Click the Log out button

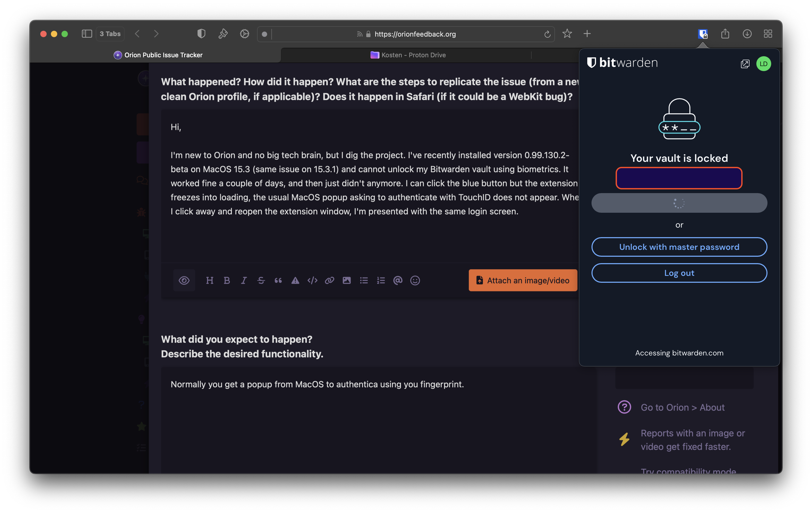point(679,273)
